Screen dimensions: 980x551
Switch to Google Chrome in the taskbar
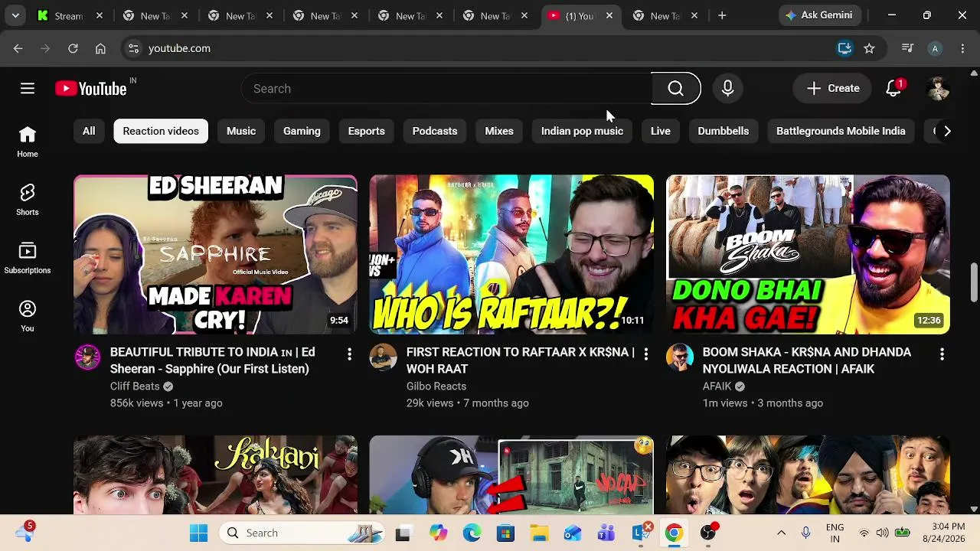674,533
